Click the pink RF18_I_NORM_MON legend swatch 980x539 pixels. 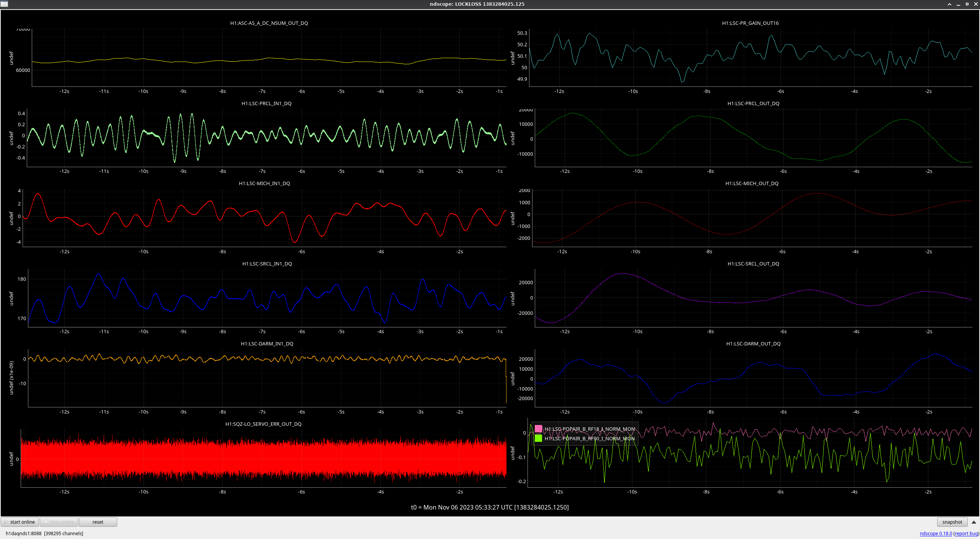click(538, 429)
